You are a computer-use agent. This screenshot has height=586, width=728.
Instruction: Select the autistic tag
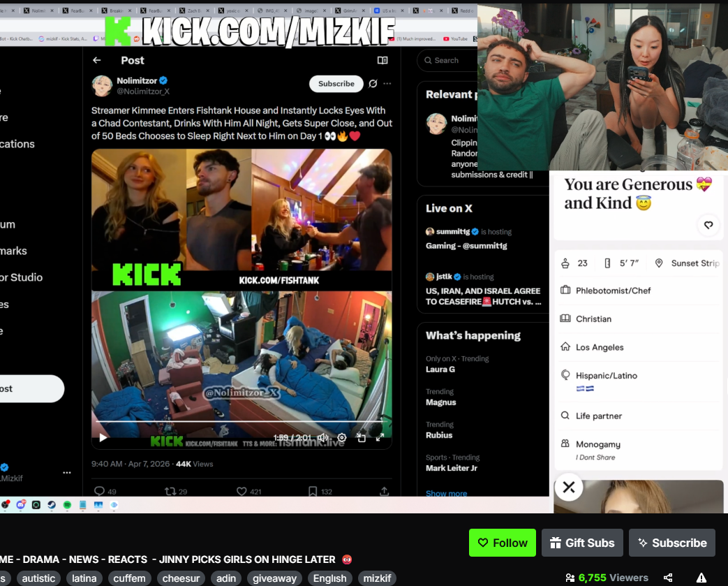click(x=38, y=578)
